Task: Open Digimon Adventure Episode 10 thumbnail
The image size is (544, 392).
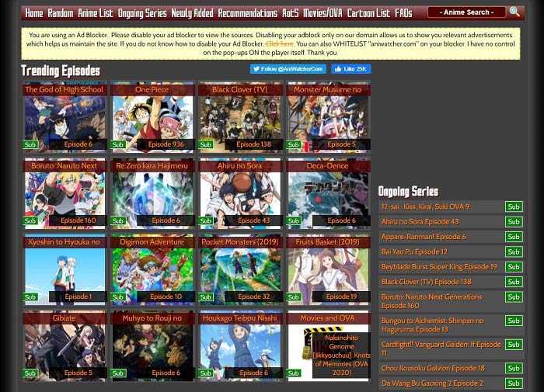Action: (152, 269)
